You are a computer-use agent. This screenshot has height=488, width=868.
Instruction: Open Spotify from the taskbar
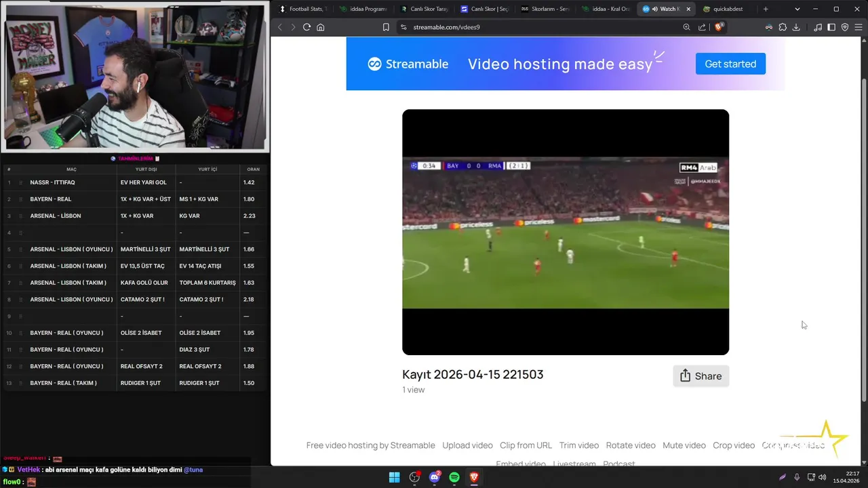tap(454, 477)
